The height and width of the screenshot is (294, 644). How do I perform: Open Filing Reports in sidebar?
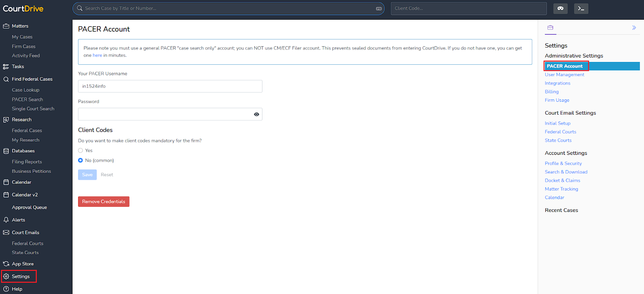click(x=27, y=162)
